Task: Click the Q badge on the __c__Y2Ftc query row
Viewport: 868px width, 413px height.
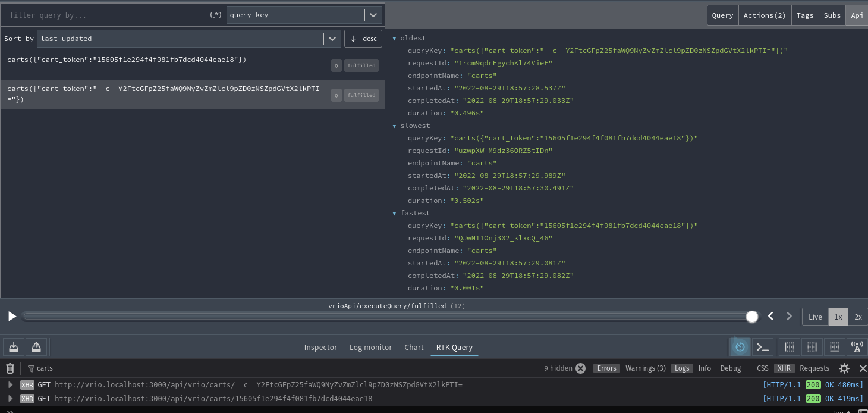Action: (336, 95)
